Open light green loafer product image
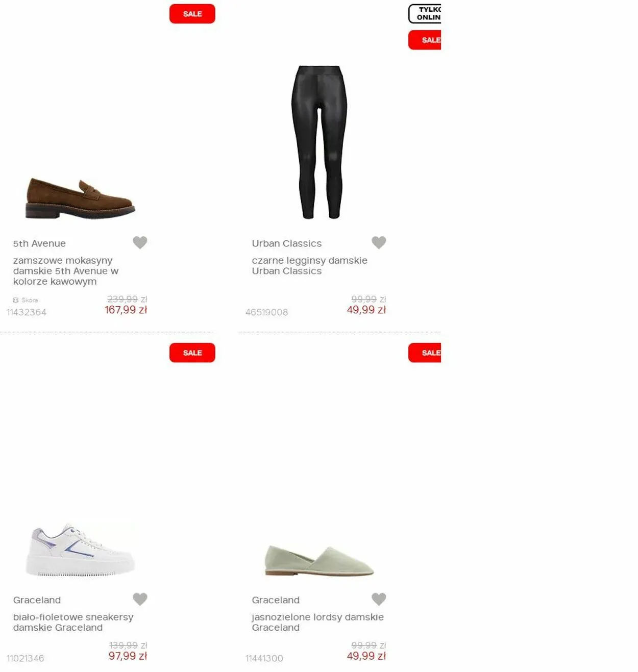 320,561
